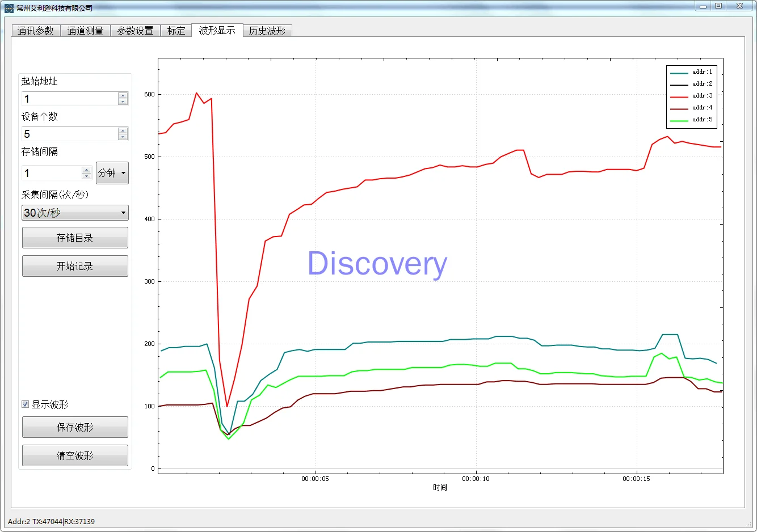Click the 时间 axis title

coord(440,488)
